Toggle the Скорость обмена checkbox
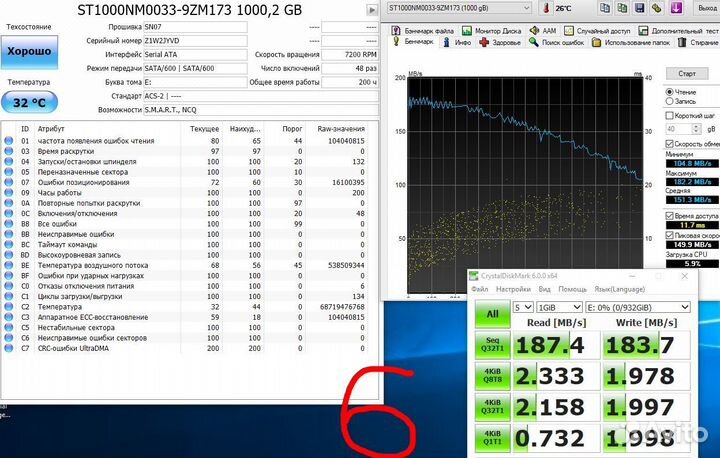Viewport: 720px width, 458px height. click(x=669, y=144)
